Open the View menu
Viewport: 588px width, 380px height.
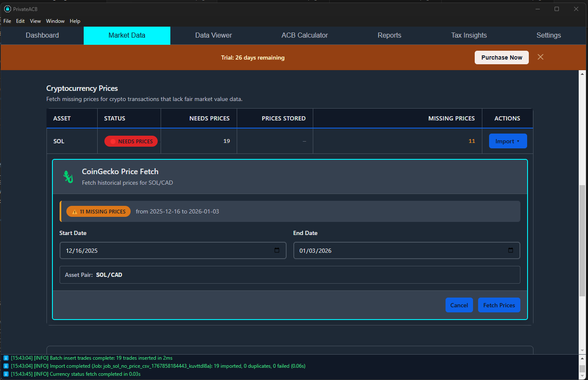pyautogui.click(x=36, y=21)
